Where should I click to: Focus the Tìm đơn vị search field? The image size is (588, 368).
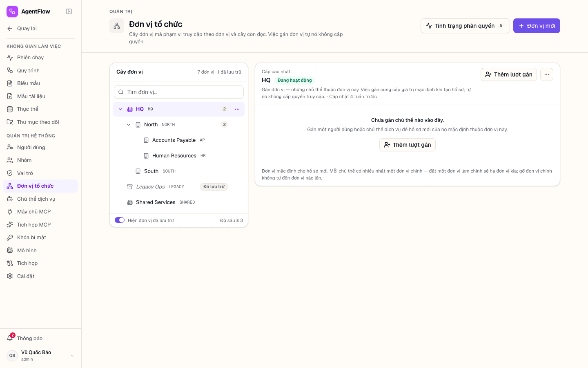179,92
